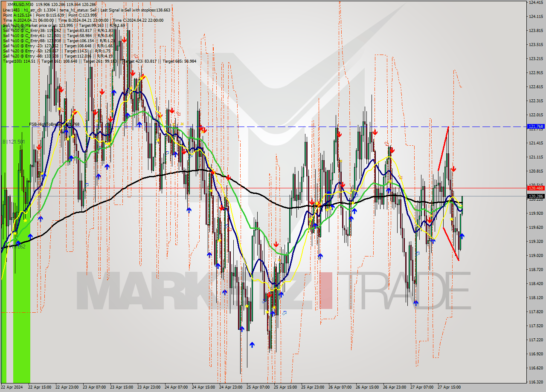Viewport: 546px width, 392px height.
Task: Click the '25 Apr 23:00' time label
Action: click(x=313, y=387)
